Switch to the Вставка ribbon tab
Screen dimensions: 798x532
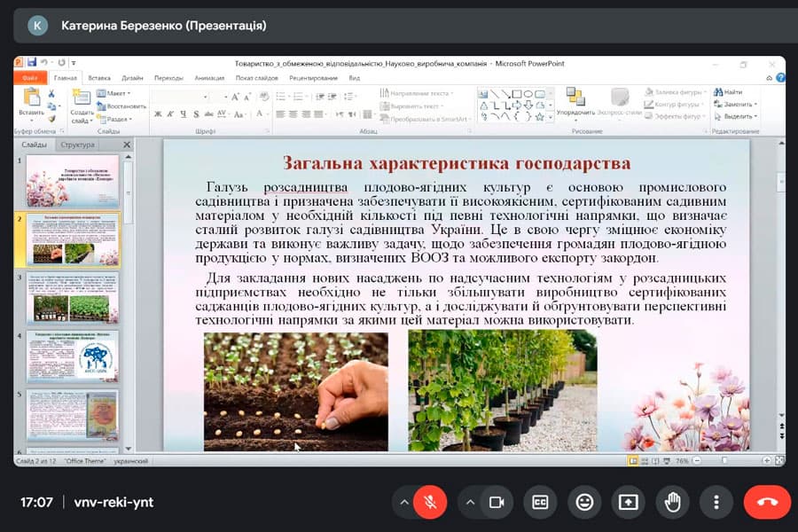(99, 77)
